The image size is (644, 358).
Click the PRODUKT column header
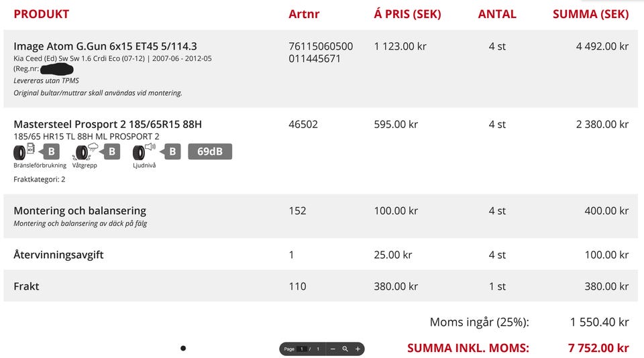[41, 14]
